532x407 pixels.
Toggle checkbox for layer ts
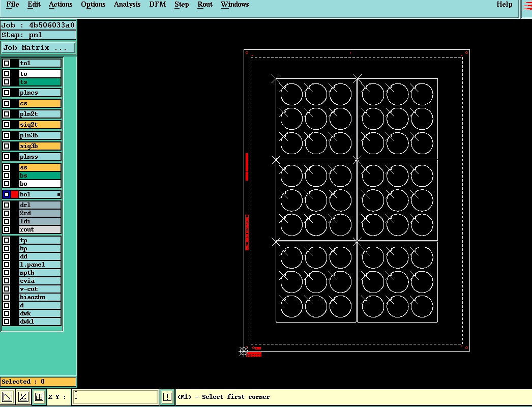coord(7,82)
